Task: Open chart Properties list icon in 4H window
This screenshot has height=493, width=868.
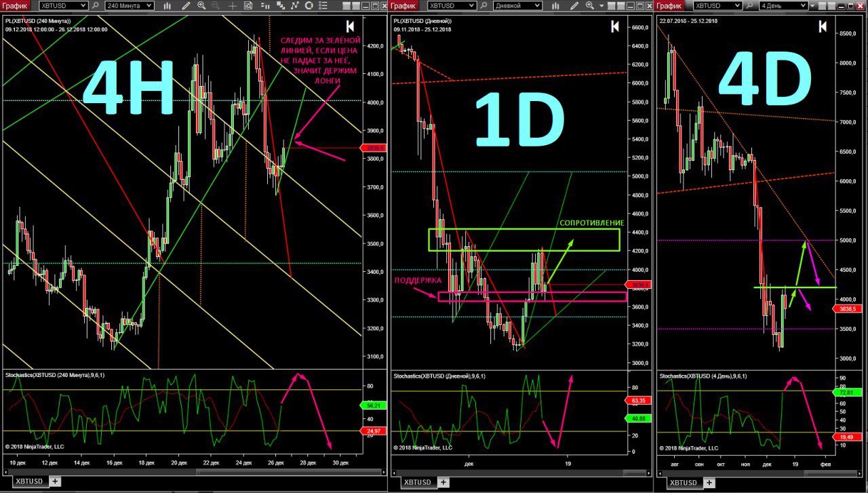Action: [x=323, y=5]
